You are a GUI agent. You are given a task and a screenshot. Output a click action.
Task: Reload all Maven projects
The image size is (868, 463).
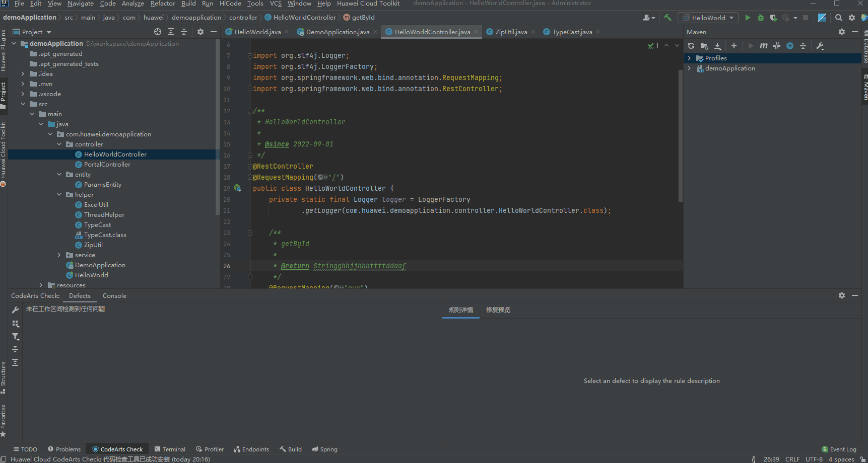691,46
